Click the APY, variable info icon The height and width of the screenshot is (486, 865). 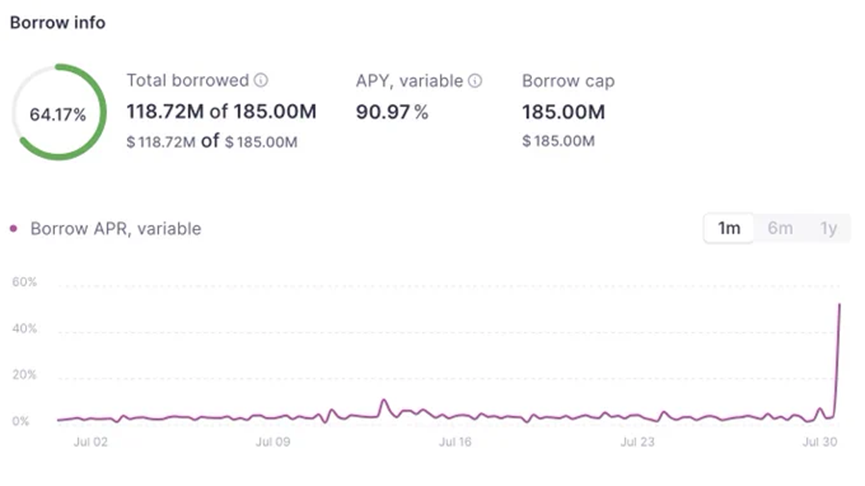[475, 81]
